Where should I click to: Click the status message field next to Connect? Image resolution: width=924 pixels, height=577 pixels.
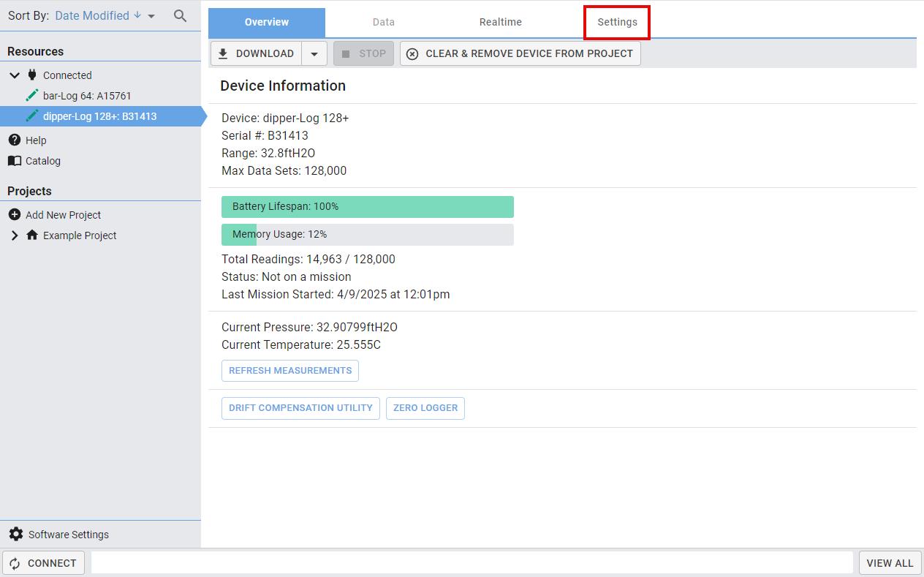[x=472, y=563]
